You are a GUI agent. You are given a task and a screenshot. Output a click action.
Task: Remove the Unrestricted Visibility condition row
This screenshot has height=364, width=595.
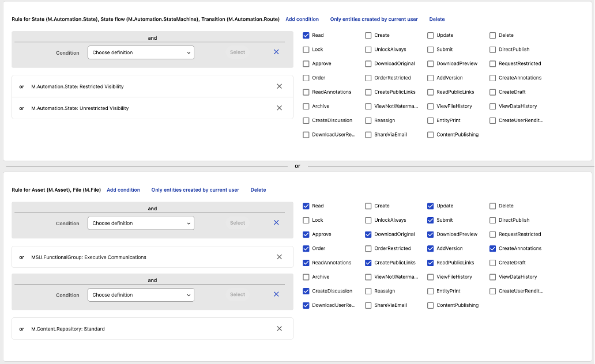point(279,108)
